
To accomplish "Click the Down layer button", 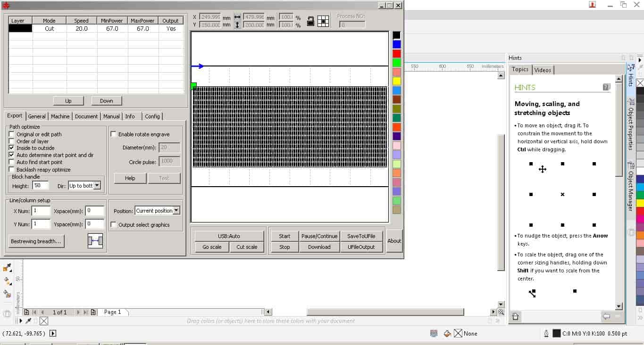I will (x=106, y=101).
